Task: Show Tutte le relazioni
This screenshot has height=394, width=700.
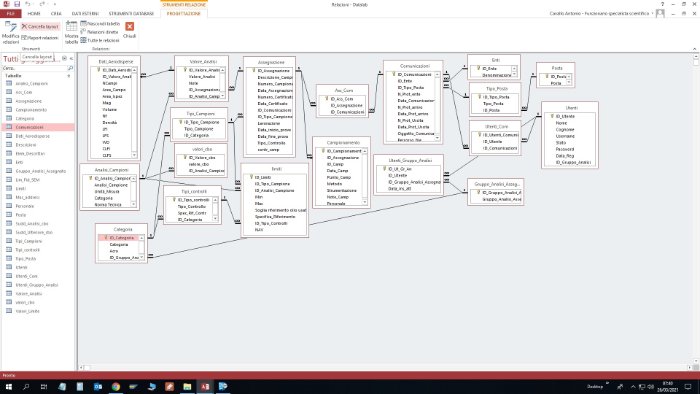Action: click(x=100, y=40)
